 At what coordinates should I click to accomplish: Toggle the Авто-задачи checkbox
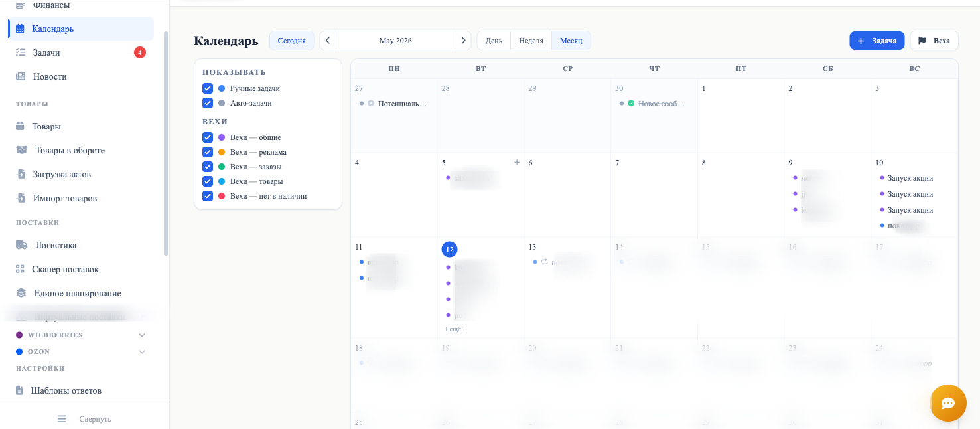(x=208, y=103)
